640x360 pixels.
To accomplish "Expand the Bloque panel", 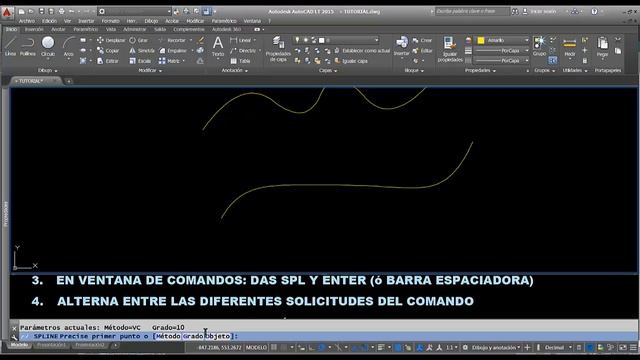I will [x=414, y=71].
